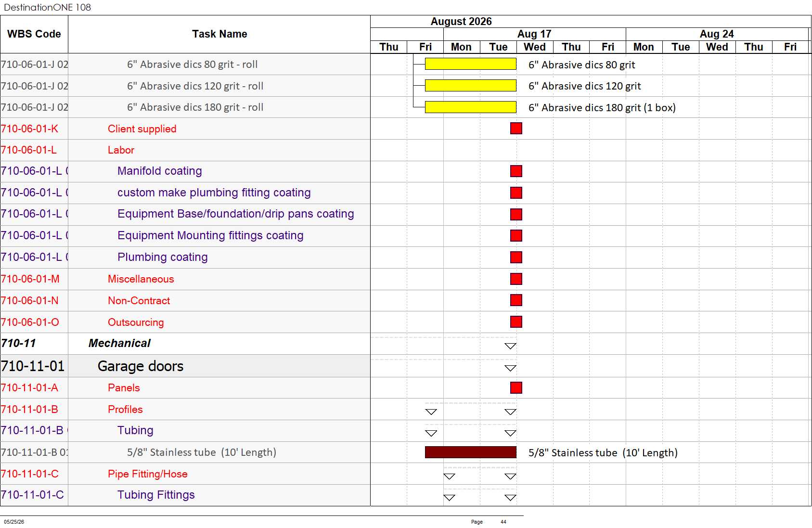Click red milestone for Outsourcing
This screenshot has width=812, height=528.
tap(516, 322)
